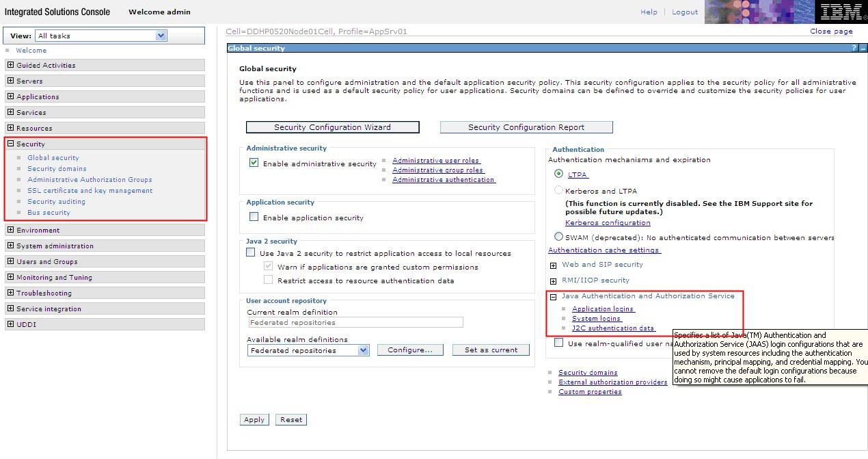Image resolution: width=868 pixels, height=459 pixels.
Task: Enable application security checkbox
Action: coord(254,217)
